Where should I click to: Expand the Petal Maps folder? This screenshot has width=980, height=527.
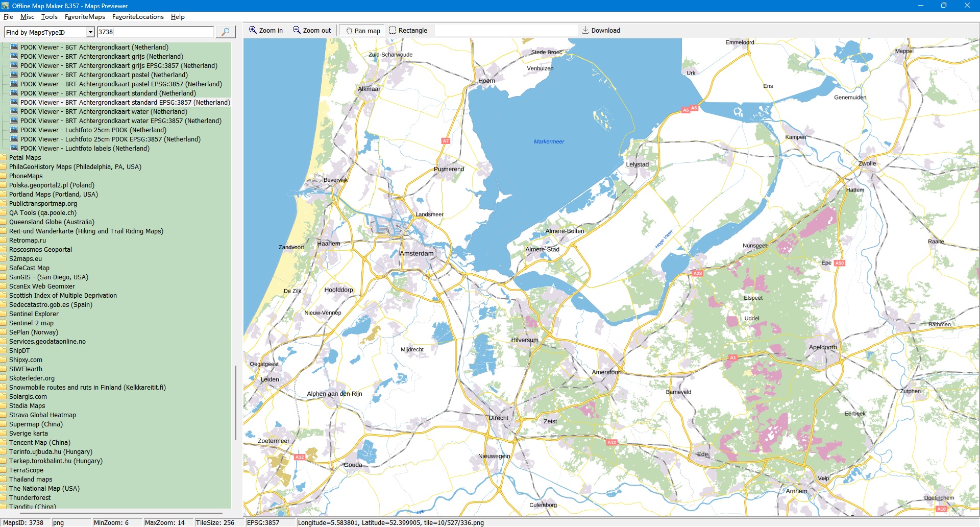(4, 158)
